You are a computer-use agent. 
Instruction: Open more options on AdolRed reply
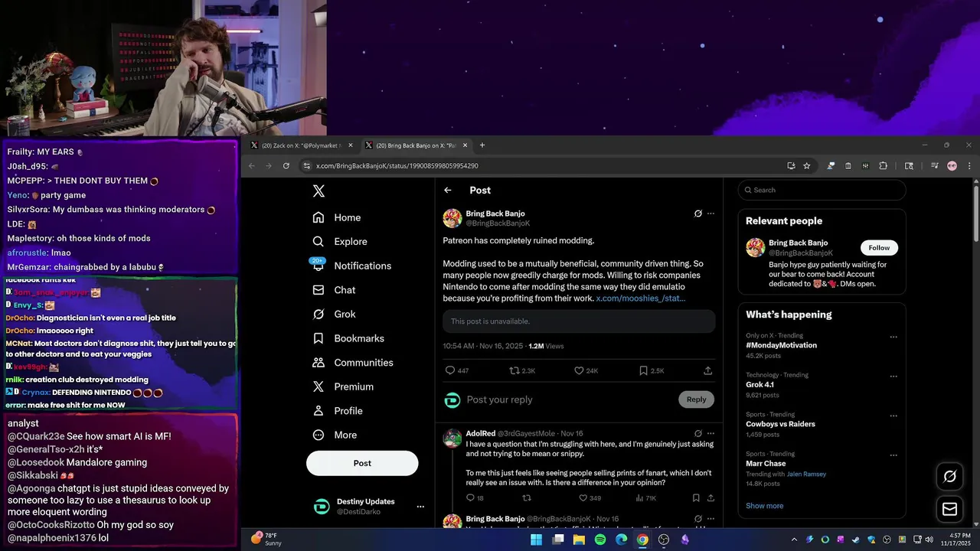click(711, 433)
